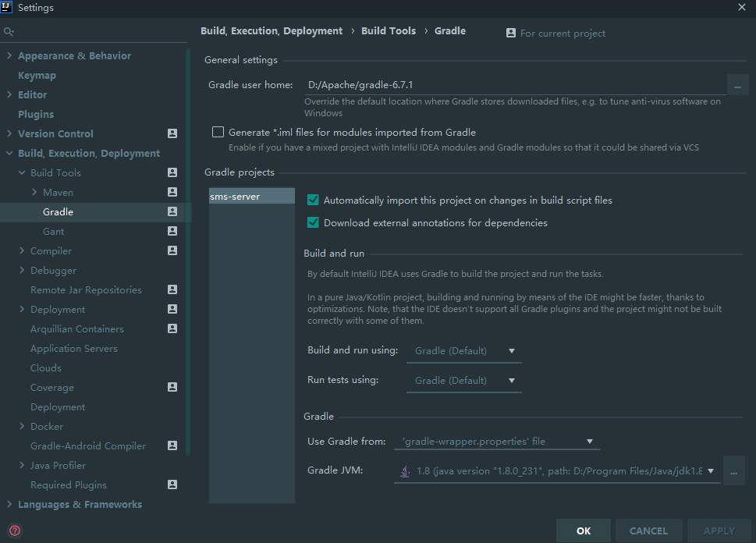The image size is (756, 543).
Task: Click the project-level icon beside Maven
Action: [172, 192]
